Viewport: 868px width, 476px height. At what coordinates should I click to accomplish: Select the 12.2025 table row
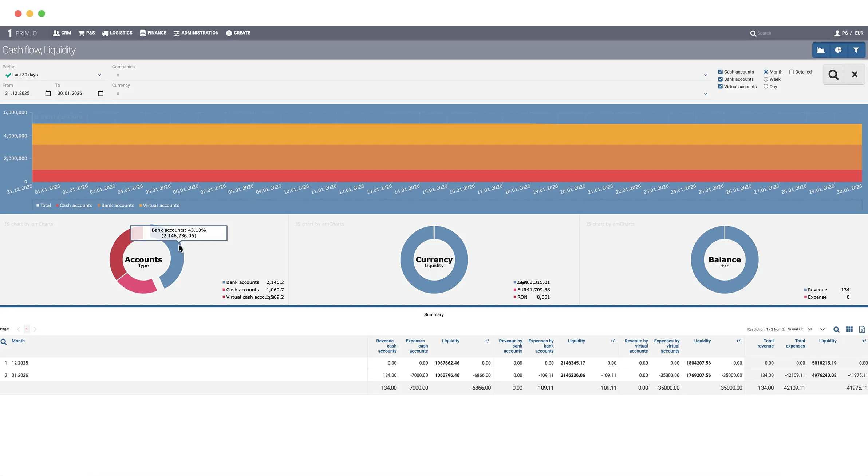434,363
